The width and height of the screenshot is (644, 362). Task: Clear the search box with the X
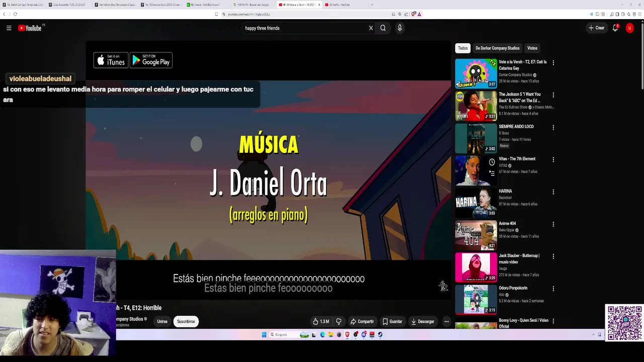[x=371, y=28]
